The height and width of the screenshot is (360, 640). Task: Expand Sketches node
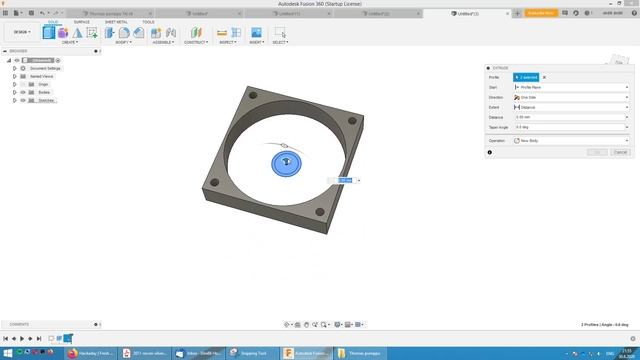[15, 100]
